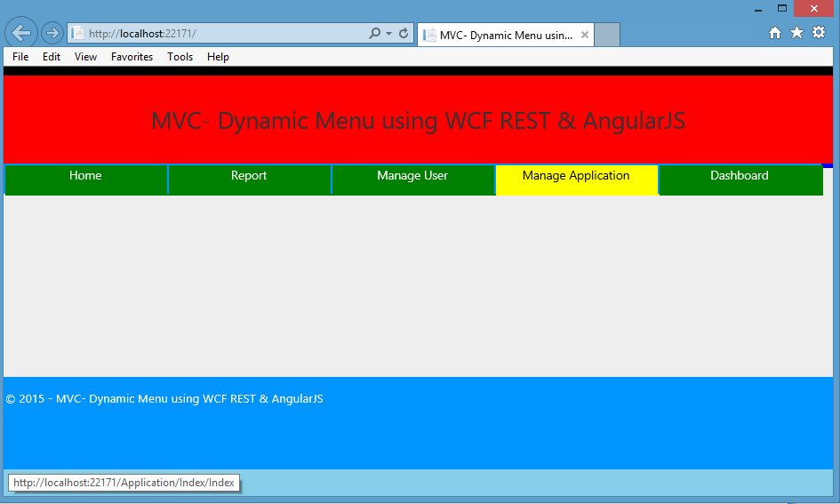Open a new blank tab
This screenshot has width=840, height=504.
point(607,35)
